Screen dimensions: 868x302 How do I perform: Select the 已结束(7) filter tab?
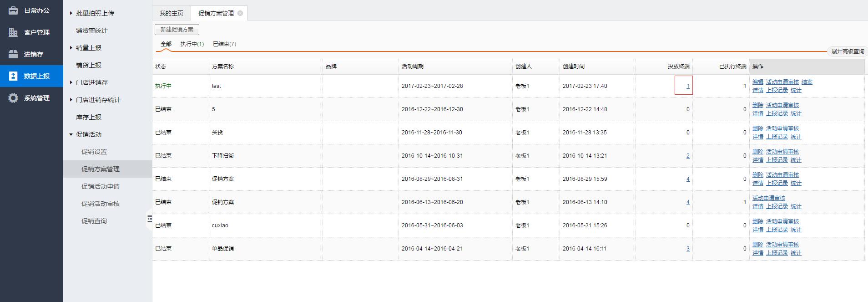point(224,44)
